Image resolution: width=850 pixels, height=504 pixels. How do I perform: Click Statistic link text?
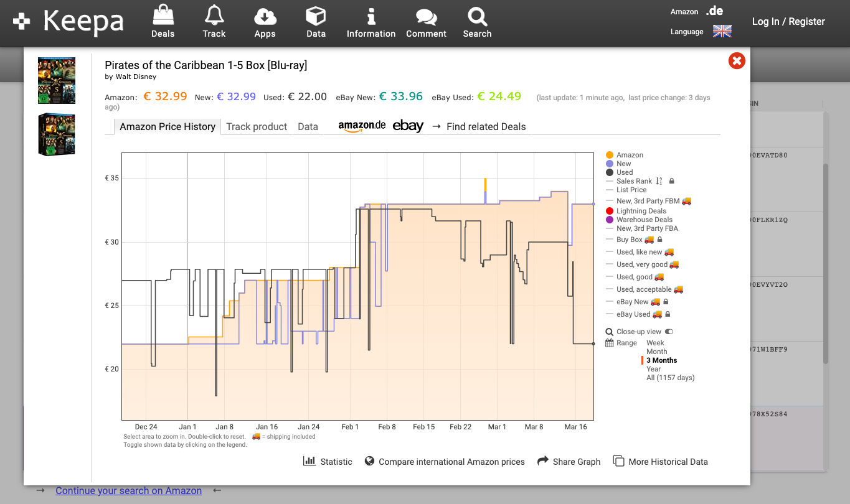tap(336, 462)
